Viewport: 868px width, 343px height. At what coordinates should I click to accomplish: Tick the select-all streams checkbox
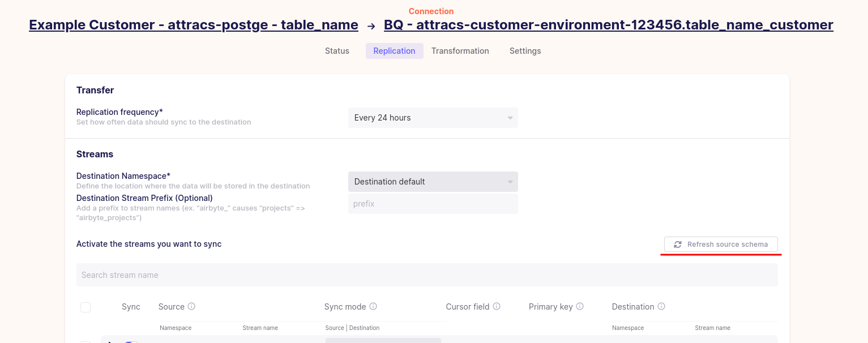(85, 307)
